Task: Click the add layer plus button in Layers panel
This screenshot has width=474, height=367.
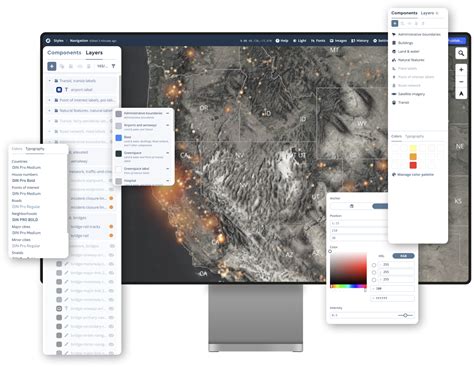Action: tap(52, 66)
